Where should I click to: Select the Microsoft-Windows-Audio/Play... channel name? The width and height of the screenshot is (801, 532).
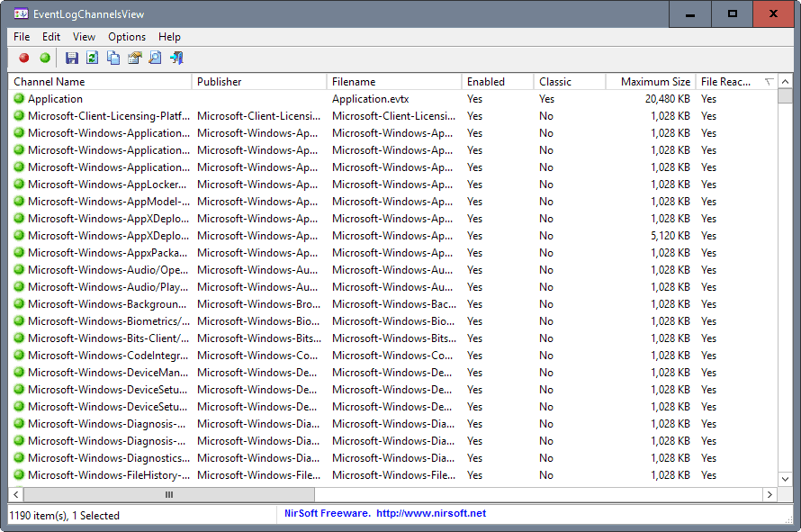[108, 286]
